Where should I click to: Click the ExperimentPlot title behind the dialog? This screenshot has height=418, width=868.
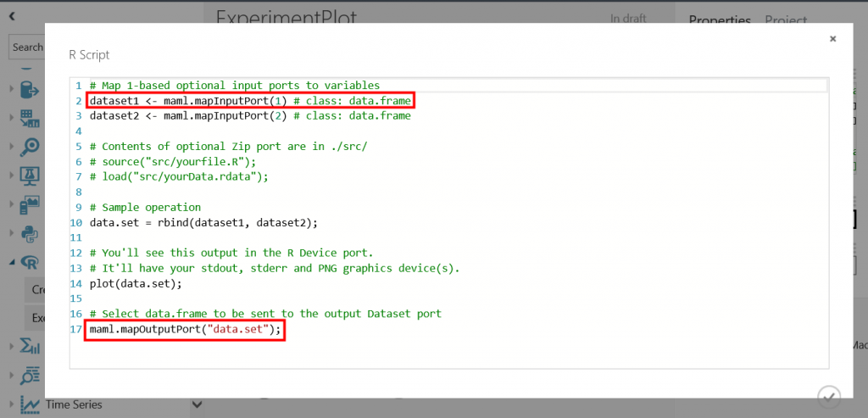[x=286, y=17]
